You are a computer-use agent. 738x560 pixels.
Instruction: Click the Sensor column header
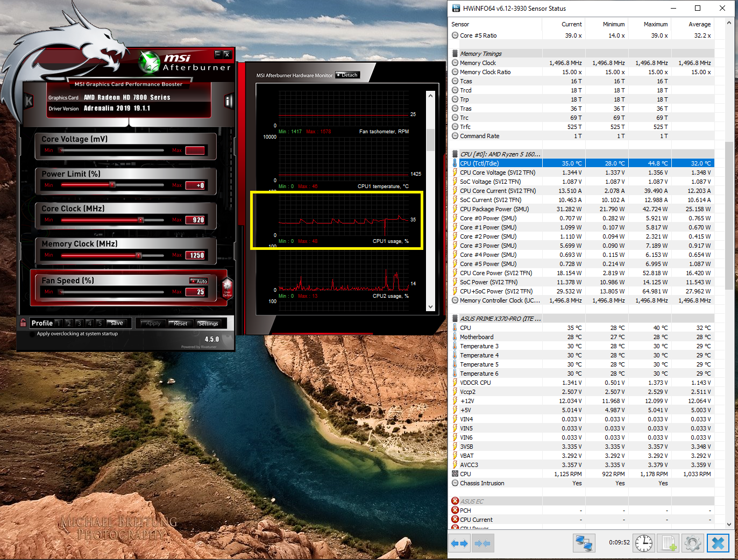(x=495, y=24)
